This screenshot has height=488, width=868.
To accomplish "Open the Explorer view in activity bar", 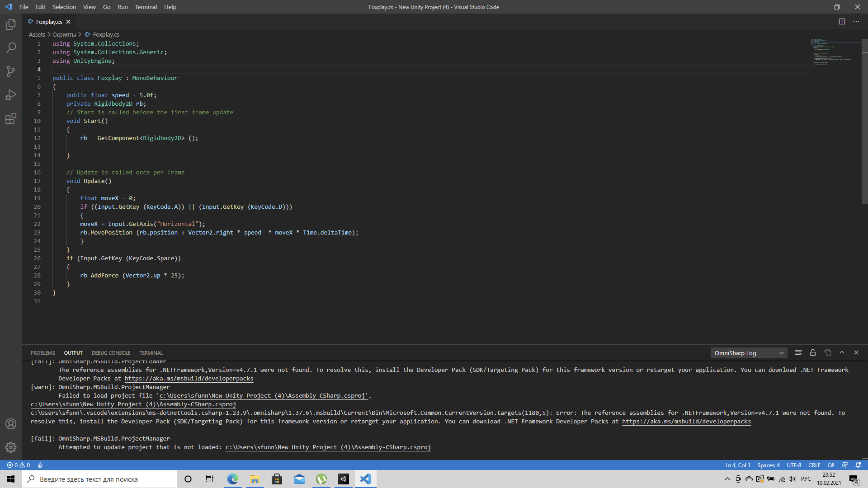I will [11, 24].
